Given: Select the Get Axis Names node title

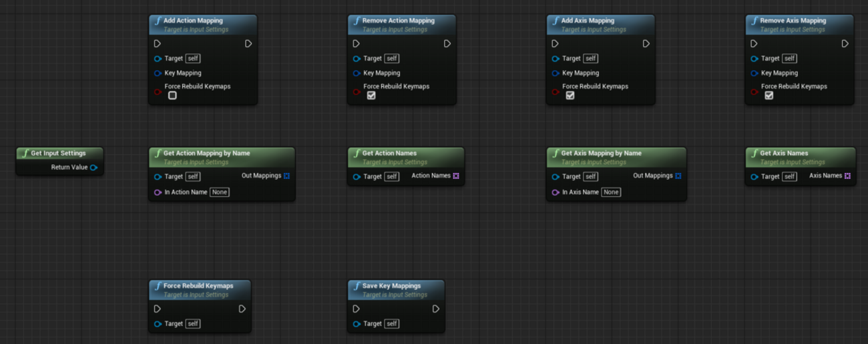Looking at the screenshot, I should pos(784,153).
